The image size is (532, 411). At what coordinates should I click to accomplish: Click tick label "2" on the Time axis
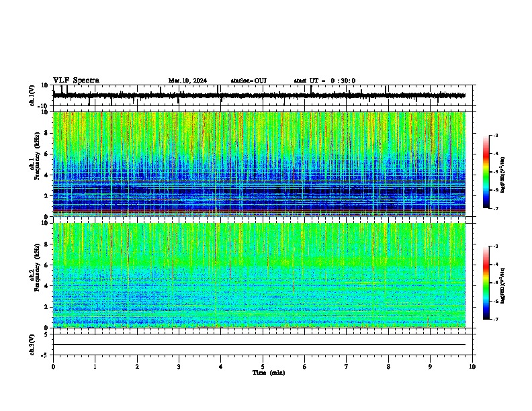(137, 367)
